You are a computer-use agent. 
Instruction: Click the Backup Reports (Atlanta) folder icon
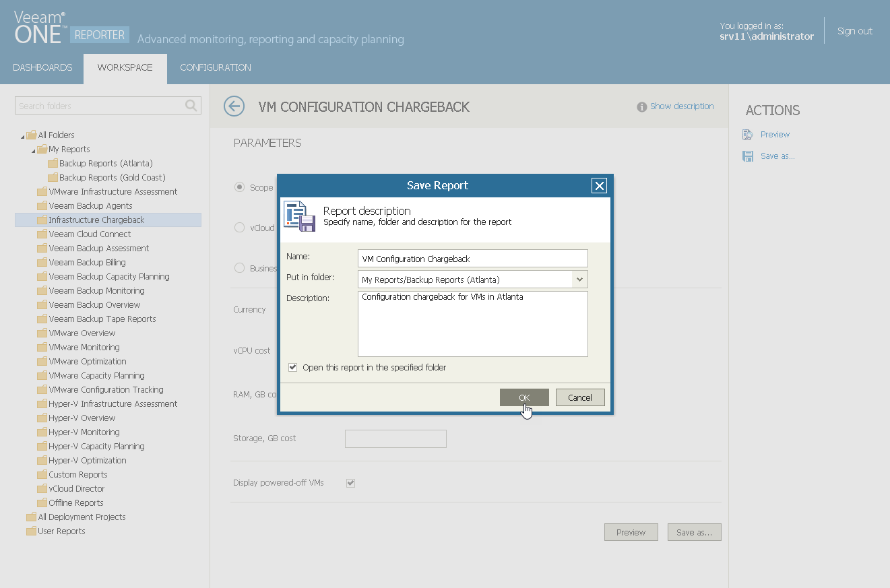click(x=53, y=163)
